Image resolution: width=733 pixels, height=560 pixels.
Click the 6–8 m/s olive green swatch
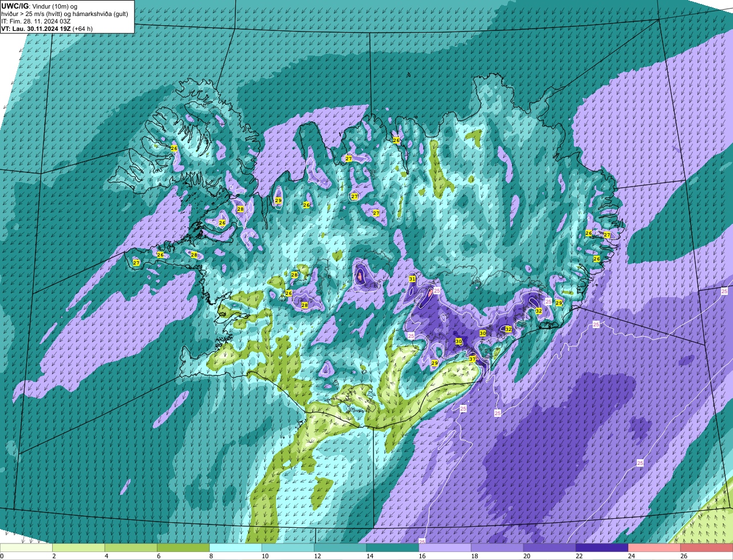click(x=183, y=547)
